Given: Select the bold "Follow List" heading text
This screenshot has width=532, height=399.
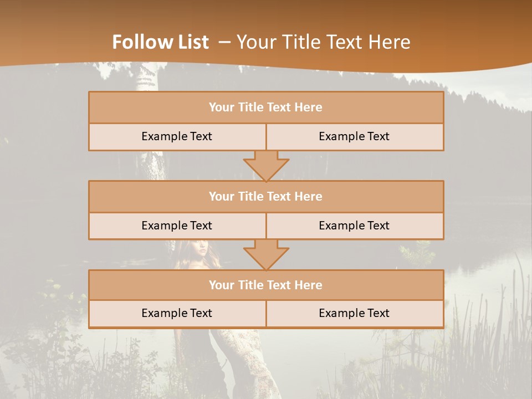Looking at the screenshot, I should (x=161, y=42).
